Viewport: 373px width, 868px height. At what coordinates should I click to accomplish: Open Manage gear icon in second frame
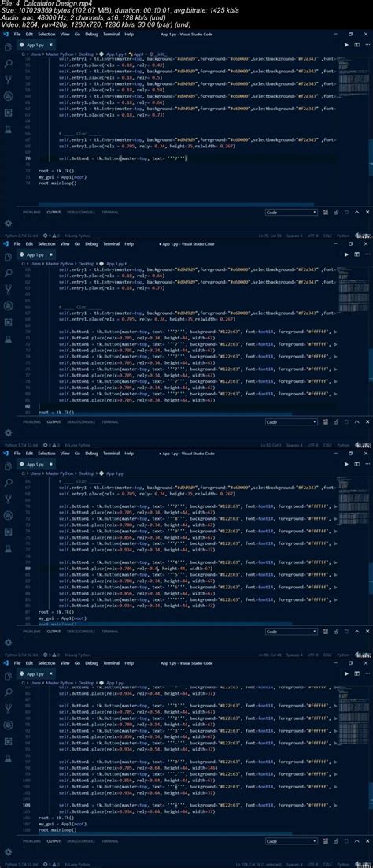click(9, 433)
